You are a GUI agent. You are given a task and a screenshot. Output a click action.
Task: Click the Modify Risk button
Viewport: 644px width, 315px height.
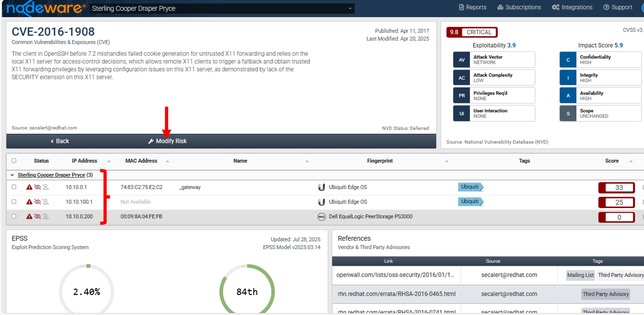167,141
